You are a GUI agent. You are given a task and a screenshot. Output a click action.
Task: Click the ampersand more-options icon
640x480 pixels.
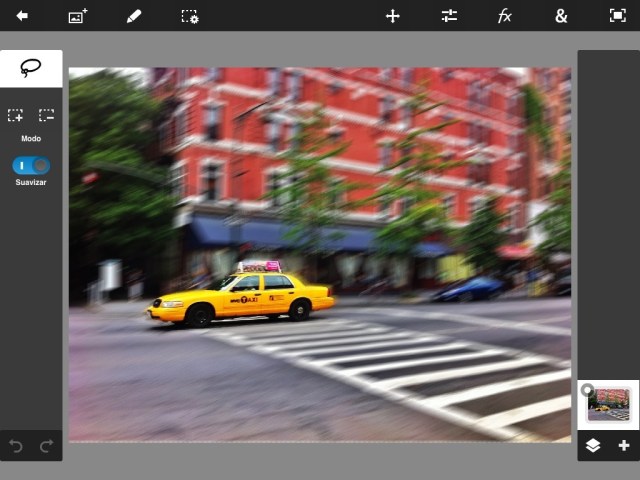[561, 16]
